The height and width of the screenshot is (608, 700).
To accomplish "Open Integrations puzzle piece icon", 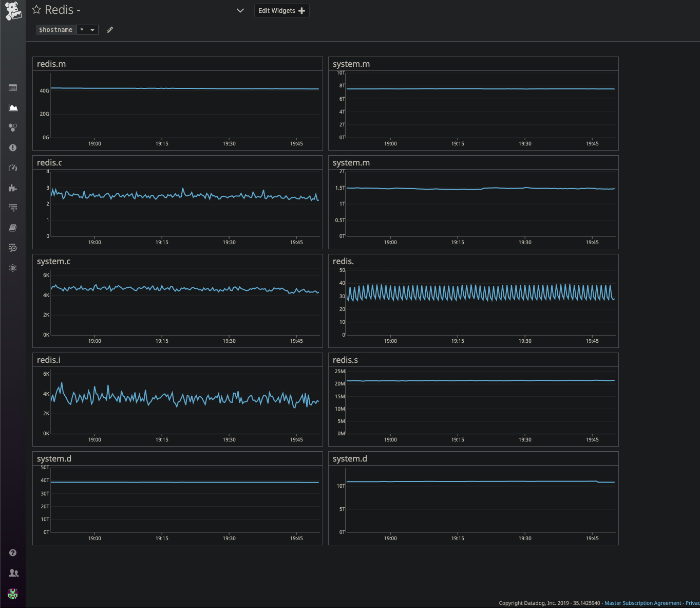I will point(13,188).
